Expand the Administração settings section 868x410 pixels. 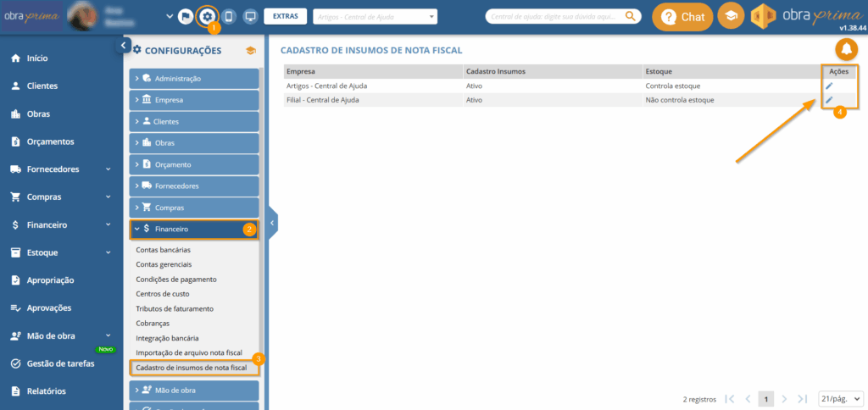tap(194, 79)
